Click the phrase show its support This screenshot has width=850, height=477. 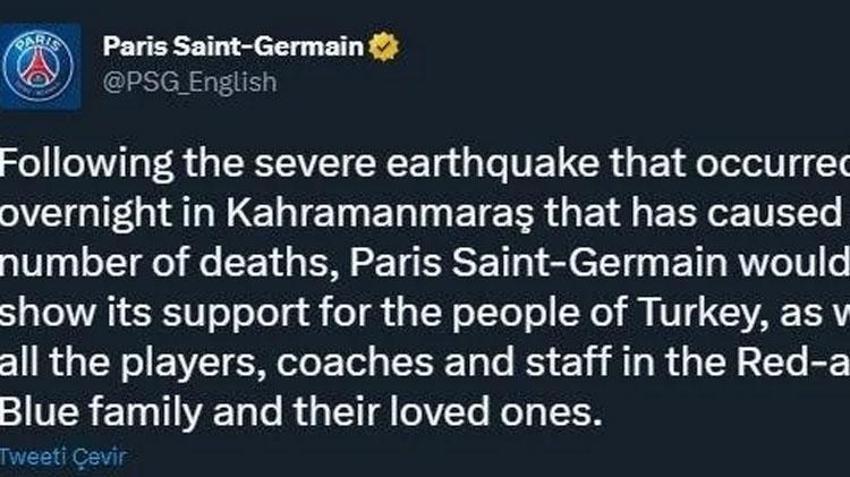[x=154, y=314]
